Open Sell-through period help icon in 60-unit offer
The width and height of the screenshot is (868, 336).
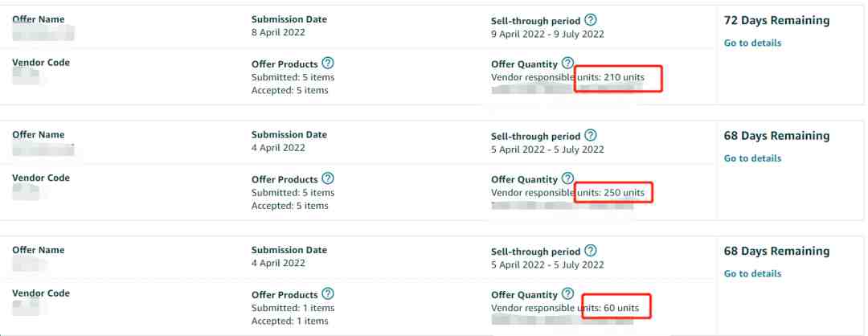click(591, 251)
